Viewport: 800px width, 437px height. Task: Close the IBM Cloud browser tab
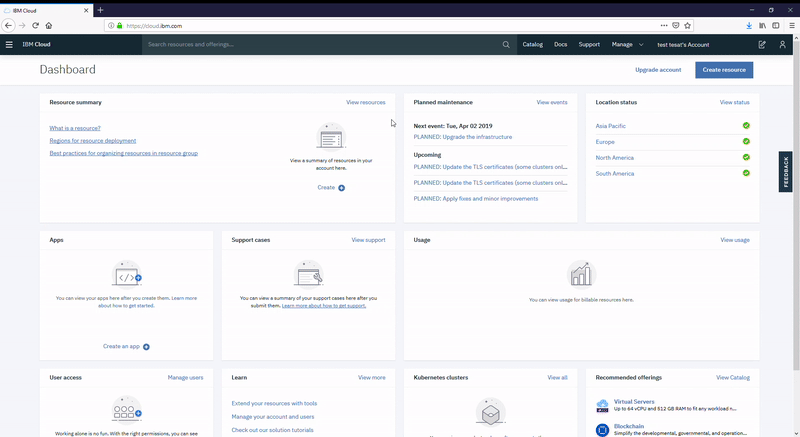(86, 10)
